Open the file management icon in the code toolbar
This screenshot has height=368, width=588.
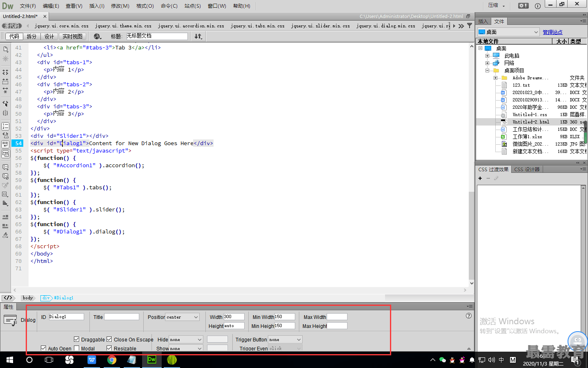pos(5,49)
